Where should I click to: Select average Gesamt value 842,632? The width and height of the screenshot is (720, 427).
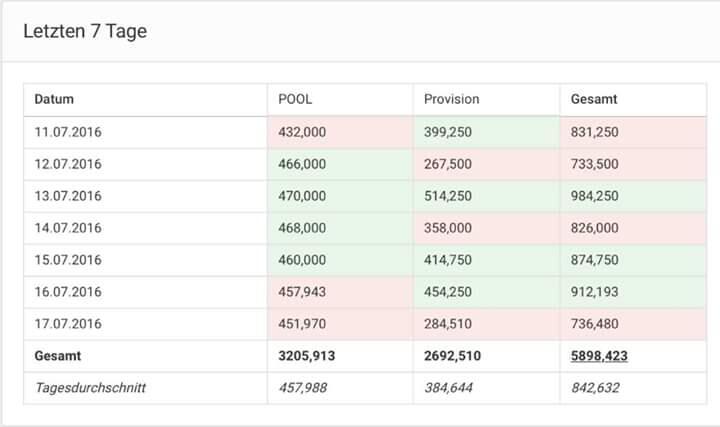click(595, 388)
